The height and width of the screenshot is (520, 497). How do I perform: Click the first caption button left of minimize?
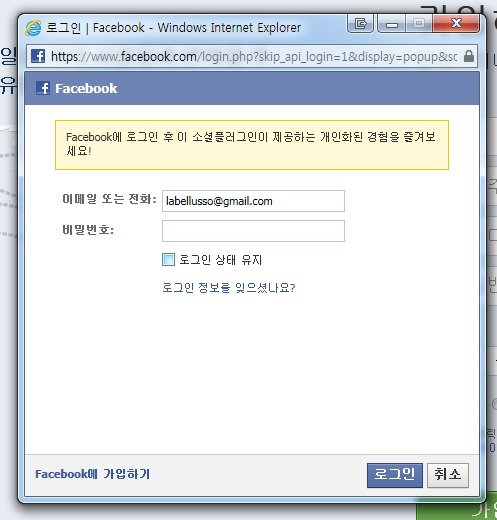pyautogui.click(x=360, y=23)
